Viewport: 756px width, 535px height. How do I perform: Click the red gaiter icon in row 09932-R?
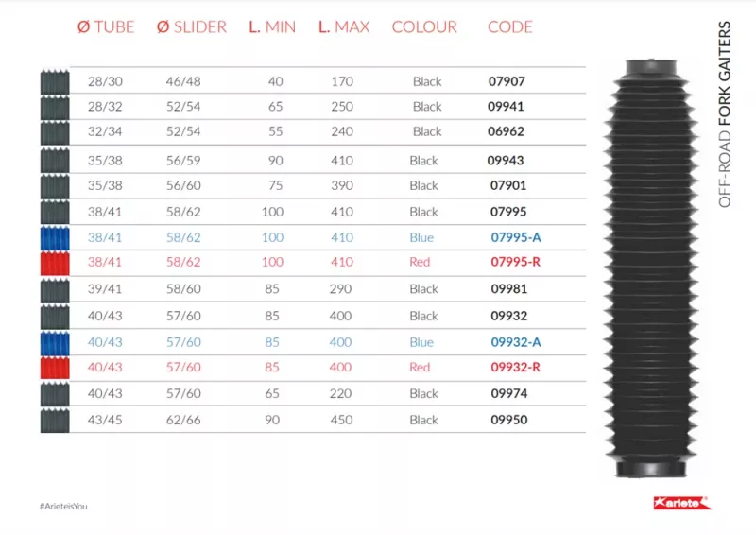[55, 367]
